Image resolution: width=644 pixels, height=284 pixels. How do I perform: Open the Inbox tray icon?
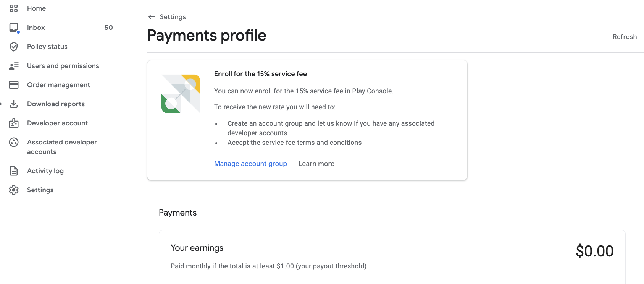[14, 28]
